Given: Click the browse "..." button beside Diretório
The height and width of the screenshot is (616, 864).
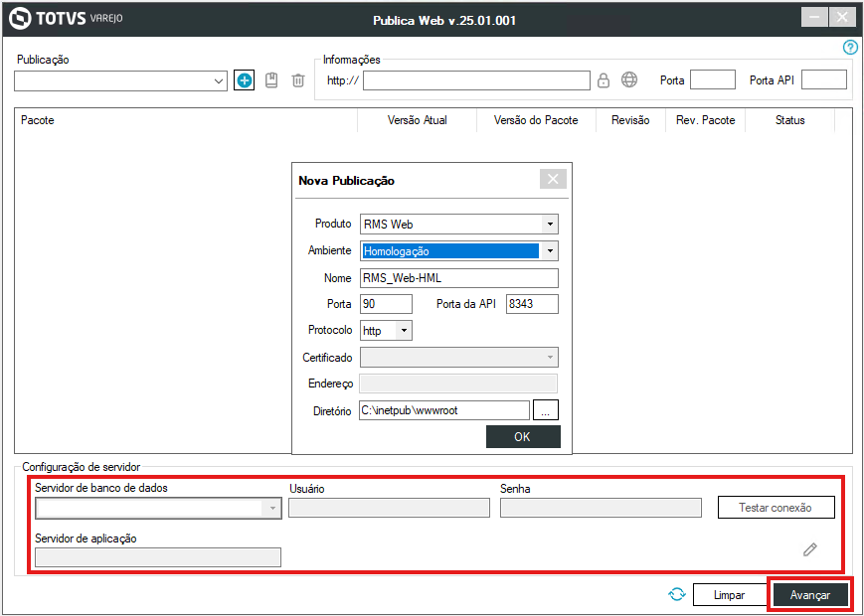Looking at the screenshot, I should coord(546,410).
